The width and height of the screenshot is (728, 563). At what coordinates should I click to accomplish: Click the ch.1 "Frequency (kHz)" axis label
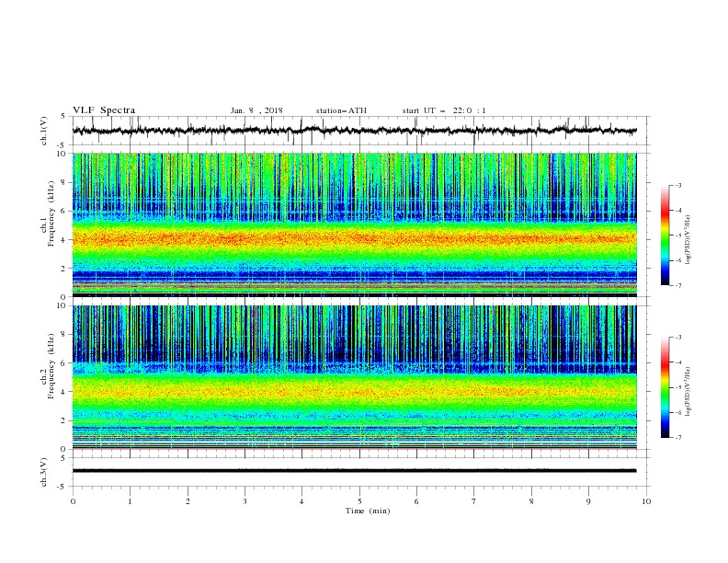tap(51, 214)
